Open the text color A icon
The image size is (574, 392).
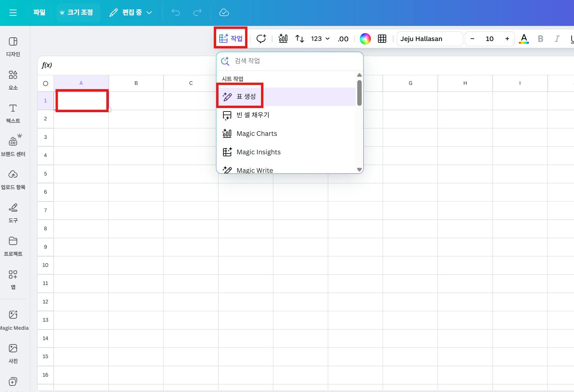(524, 39)
